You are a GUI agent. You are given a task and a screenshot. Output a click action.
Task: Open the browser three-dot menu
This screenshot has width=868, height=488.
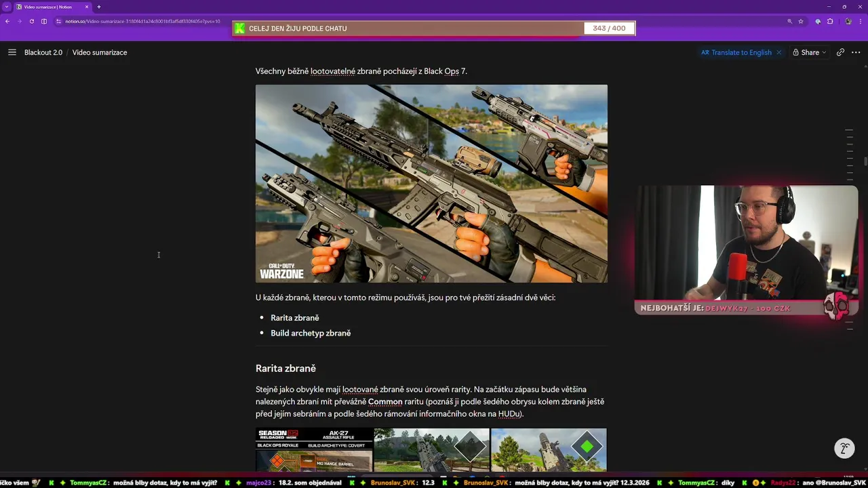pyautogui.click(x=861, y=21)
